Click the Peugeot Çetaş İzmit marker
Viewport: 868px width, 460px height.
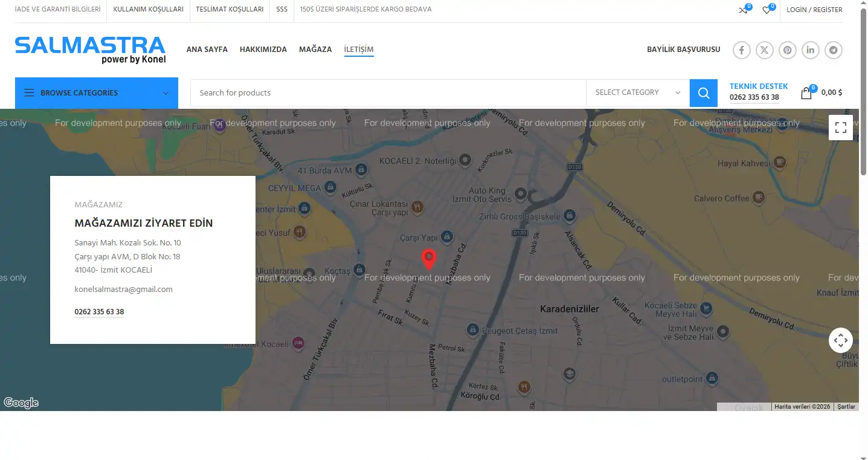(x=473, y=330)
